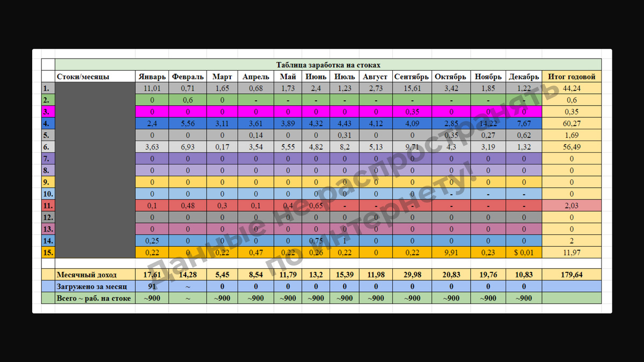Select the yearly total cell 44,24
Viewport: 644px width, 362px height.
coord(572,88)
